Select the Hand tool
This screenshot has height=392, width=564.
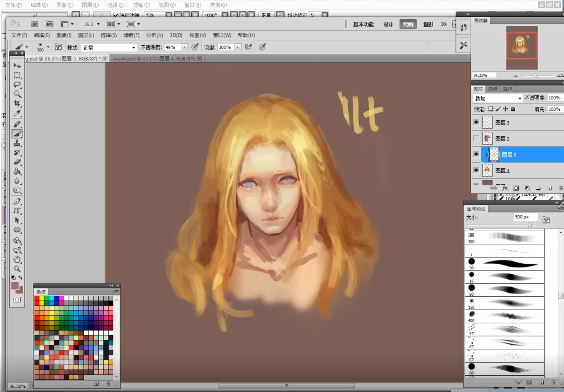coord(17,259)
